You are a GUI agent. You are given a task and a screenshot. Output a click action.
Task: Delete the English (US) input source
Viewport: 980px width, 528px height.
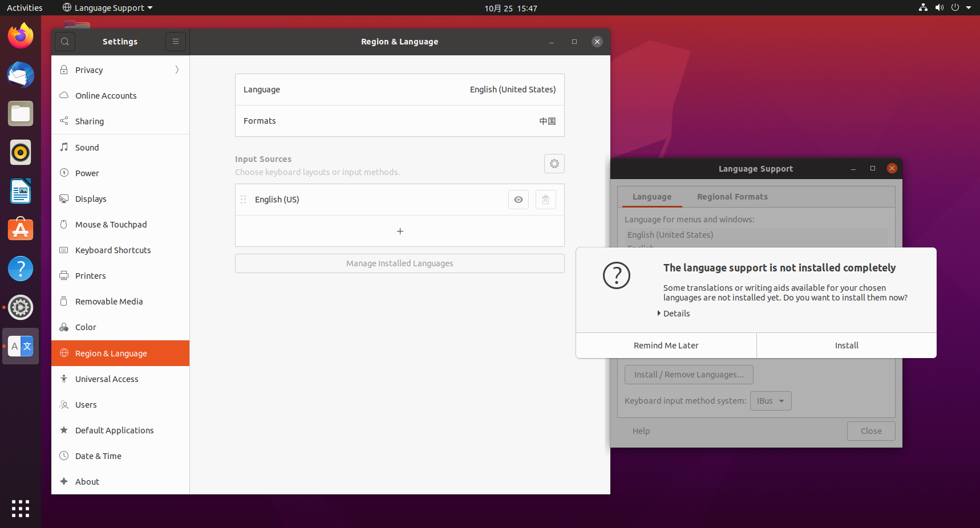[x=545, y=200]
